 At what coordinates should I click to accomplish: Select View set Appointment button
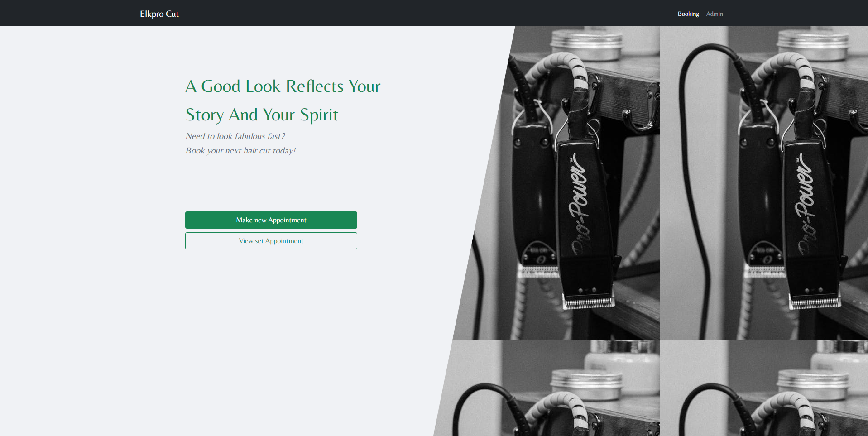271,241
